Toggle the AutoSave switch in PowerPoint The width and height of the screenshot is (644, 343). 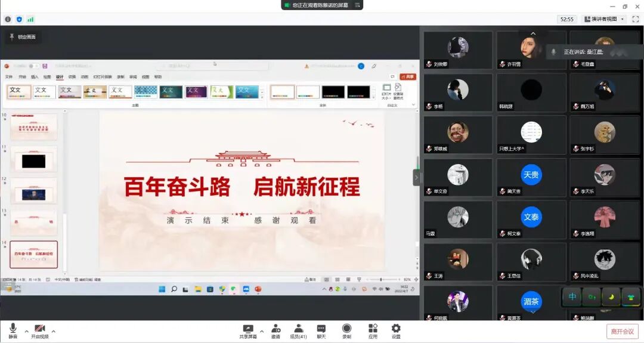point(33,66)
